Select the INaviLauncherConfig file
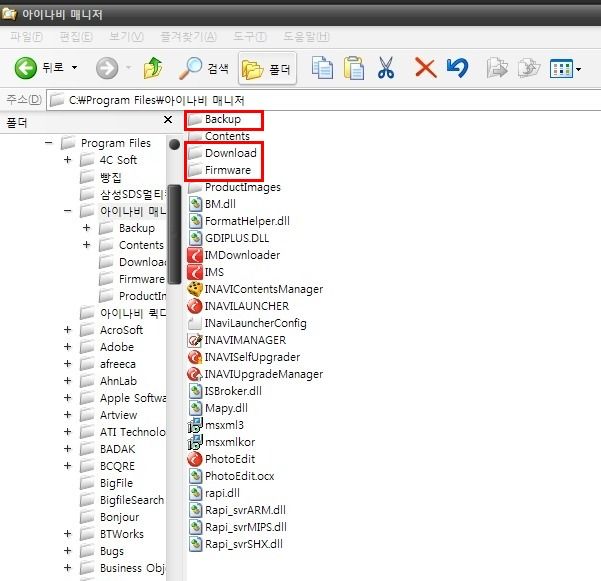 coord(248,323)
